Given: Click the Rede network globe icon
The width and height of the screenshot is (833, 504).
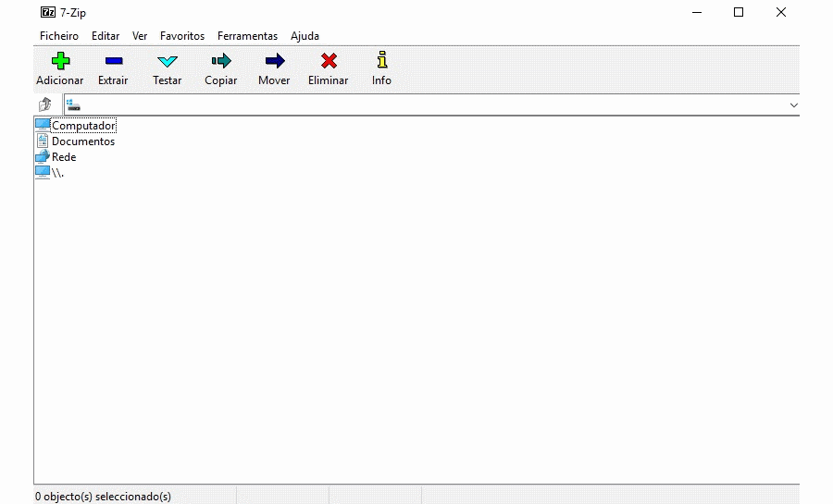Looking at the screenshot, I should 43,156.
